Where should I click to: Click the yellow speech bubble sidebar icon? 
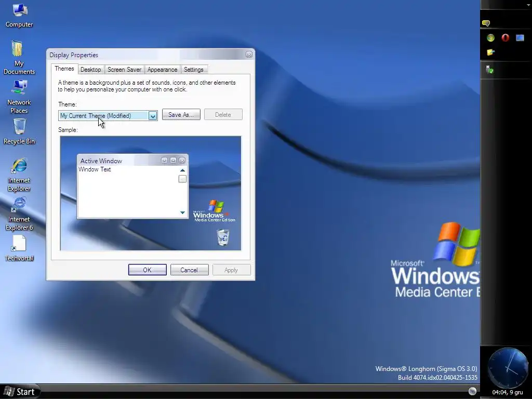486,23
